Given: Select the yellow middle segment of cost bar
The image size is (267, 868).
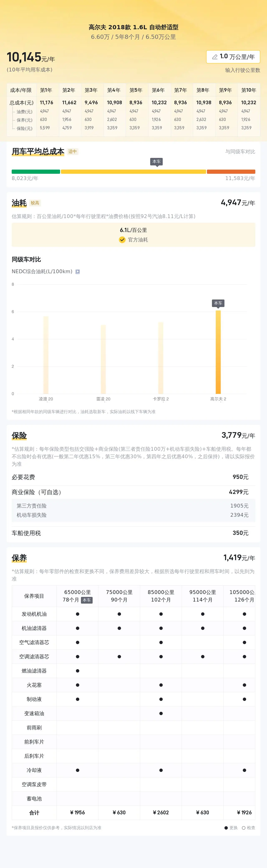Looking at the screenshot, I should pos(133,171).
